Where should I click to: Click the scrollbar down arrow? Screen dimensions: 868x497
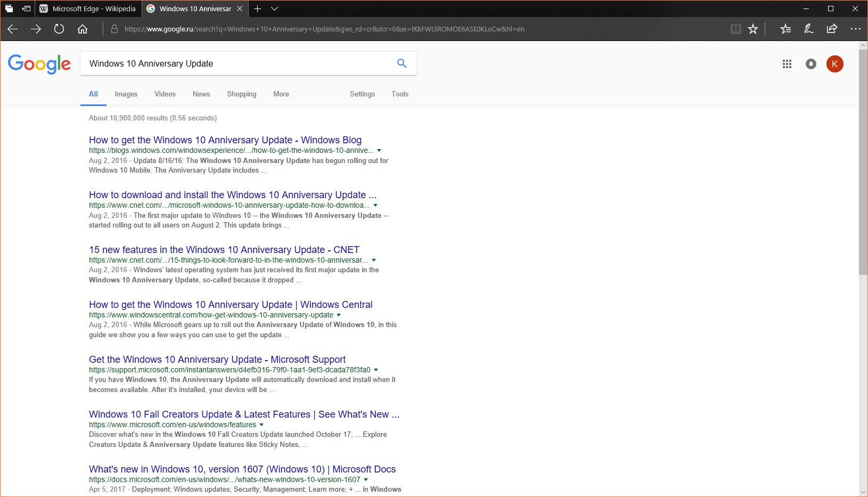pos(863,492)
